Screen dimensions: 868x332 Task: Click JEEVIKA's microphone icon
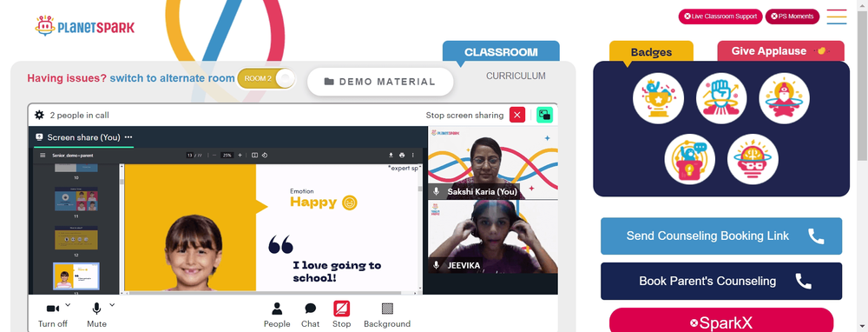(x=437, y=265)
